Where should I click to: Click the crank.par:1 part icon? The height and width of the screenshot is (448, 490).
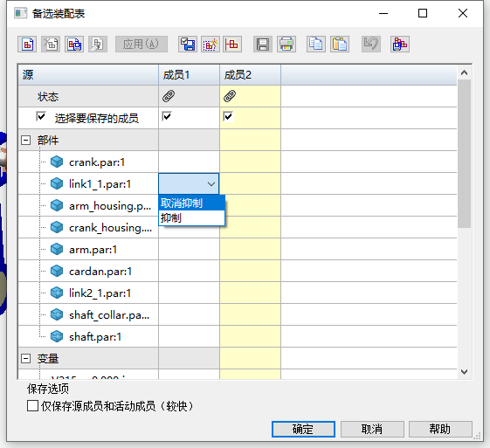[x=57, y=162]
